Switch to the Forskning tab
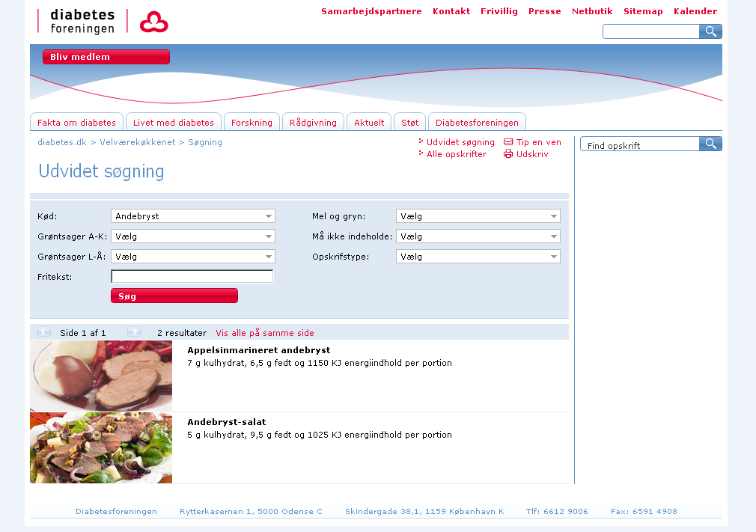The width and height of the screenshot is (756, 532). pyautogui.click(x=252, y=122)
